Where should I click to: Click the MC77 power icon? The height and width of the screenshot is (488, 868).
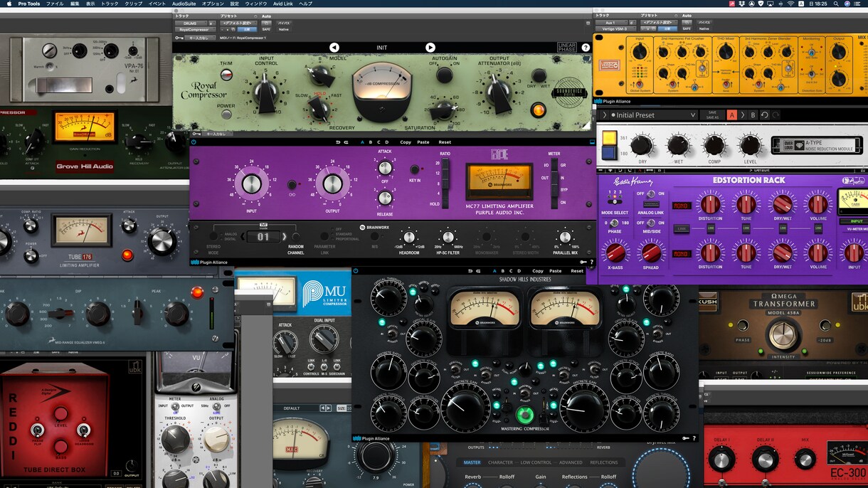pyautogui.click(x=194, y=142)
